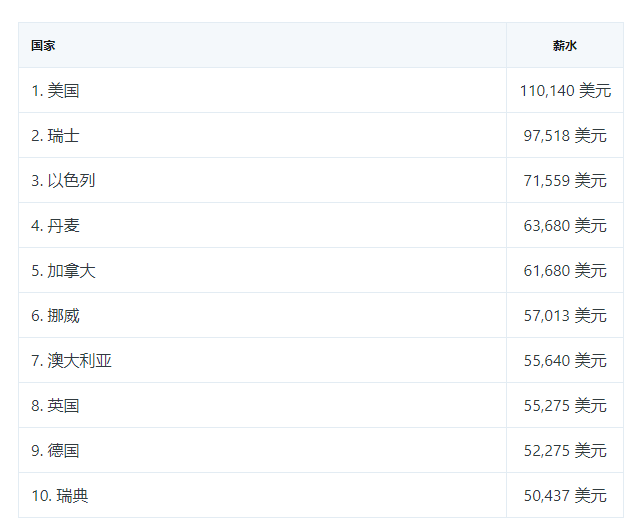Select the cell '55,640 美元'
Viewport: 636px width, 532px height.
565,360
